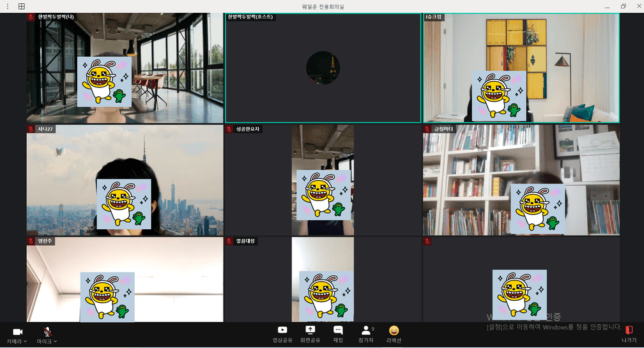Select the 사니27 participant video tile

click(125, 180)
